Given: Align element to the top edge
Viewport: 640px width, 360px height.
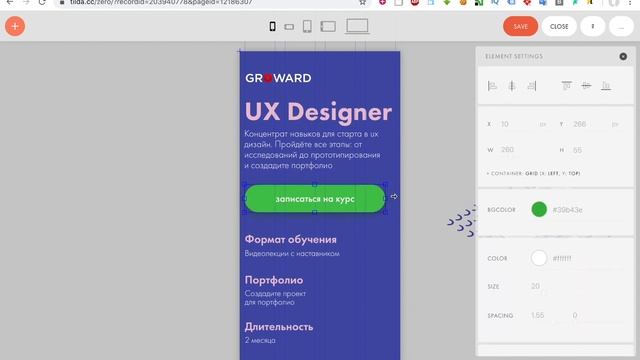Looking at the screenshot, I should tap(567, 86).
